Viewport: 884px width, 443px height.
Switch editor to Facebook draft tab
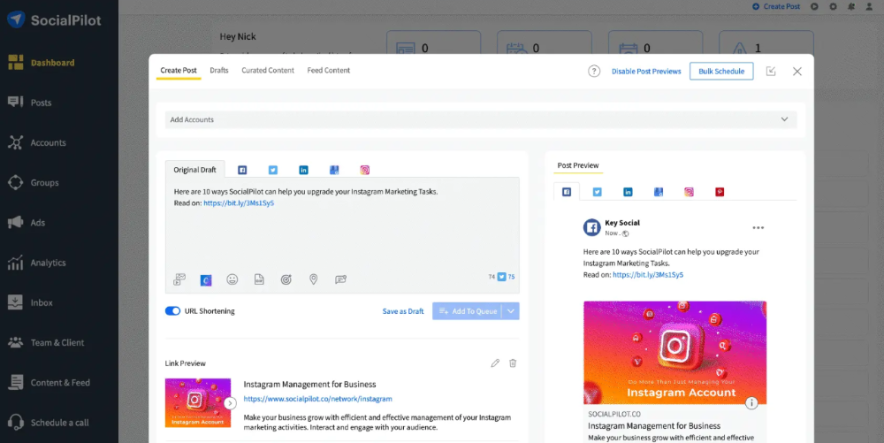pyautogui.click(x=242, y=170)
